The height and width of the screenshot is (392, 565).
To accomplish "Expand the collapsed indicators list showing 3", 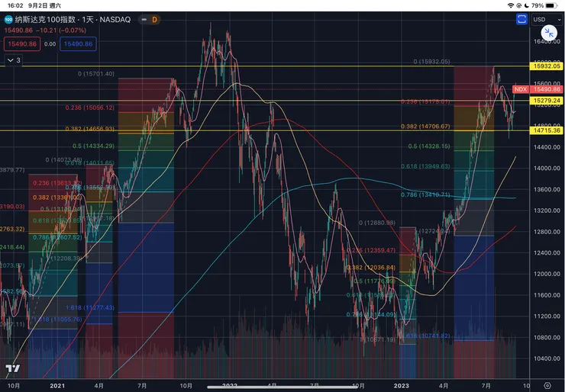I will (x=14, y=60).
